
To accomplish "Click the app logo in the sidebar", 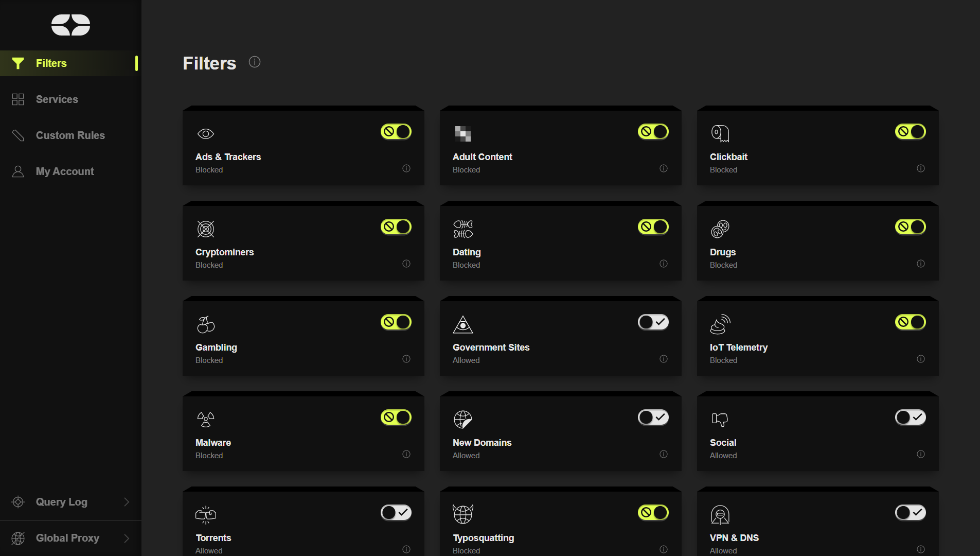I will [x=70, y=25].
